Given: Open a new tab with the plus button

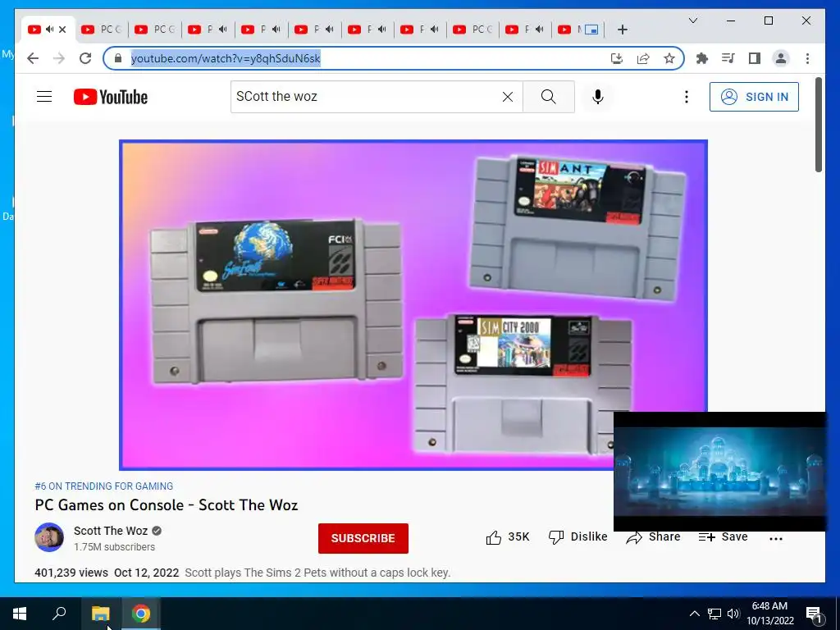Looking at the screenshot, I should coord(622,30).
